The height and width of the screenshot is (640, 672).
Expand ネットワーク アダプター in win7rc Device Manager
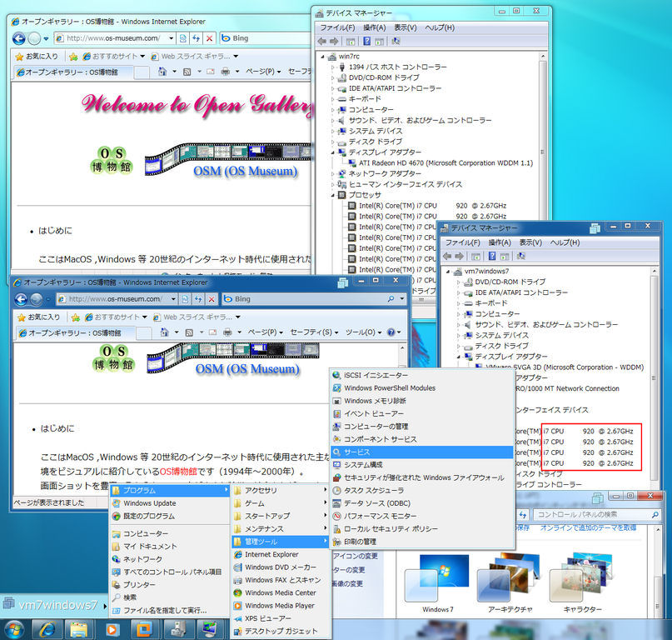(332, 173)
